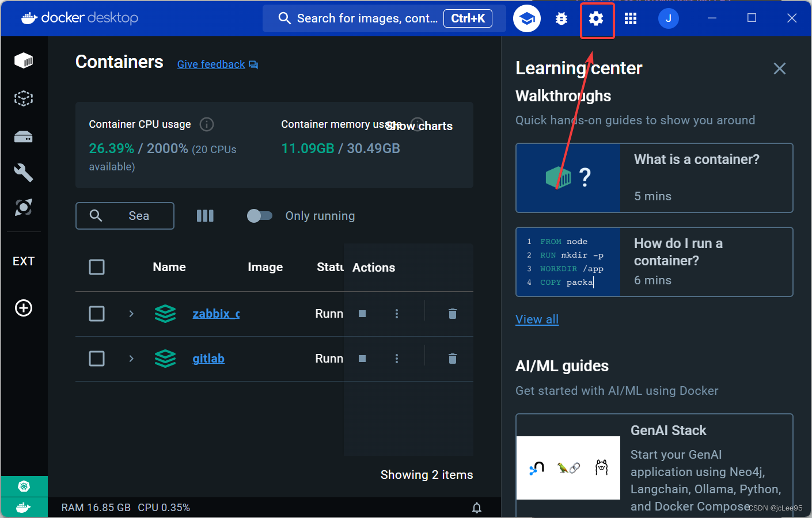Delete the gitlab container
The width and height of the screenshot is (812, 518).
click(x=453, y=359)
